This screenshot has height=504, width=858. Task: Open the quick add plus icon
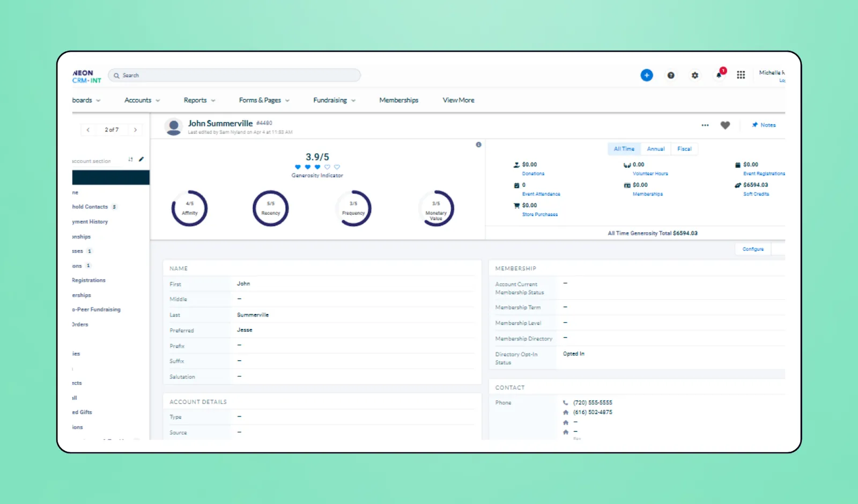pyautogui.click(x=647, y=75)
